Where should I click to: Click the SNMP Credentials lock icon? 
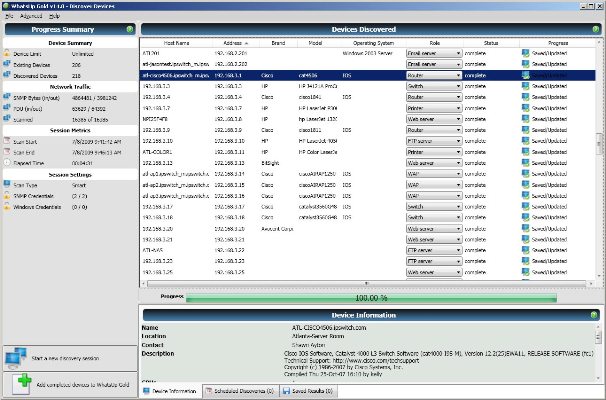tap(7, 196)
